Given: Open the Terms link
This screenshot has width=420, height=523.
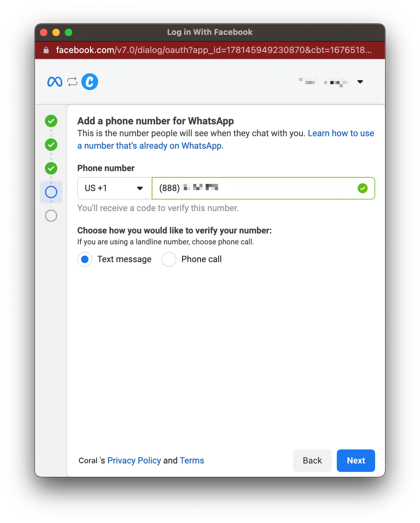Looking at the screenshot, I should (x=192, y=461).
